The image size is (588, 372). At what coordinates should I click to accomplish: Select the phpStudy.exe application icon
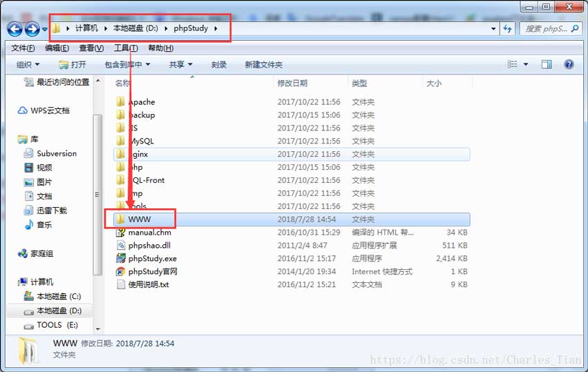click(120, 259)
